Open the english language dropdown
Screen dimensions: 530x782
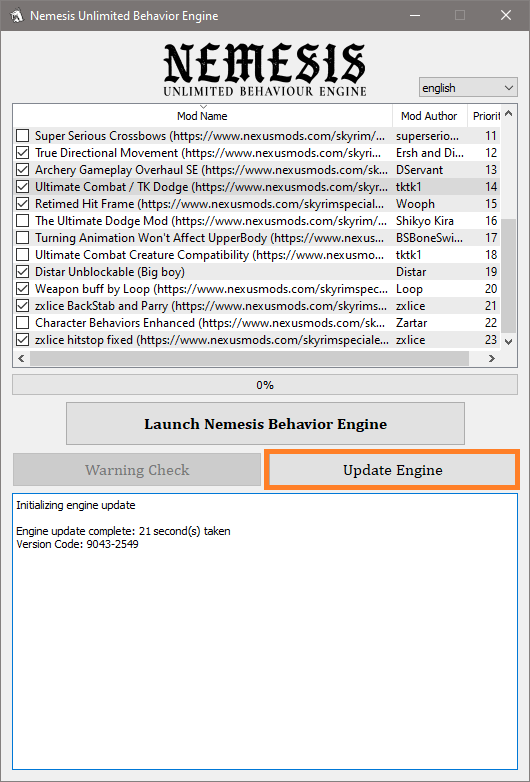(x=468, y=88)
